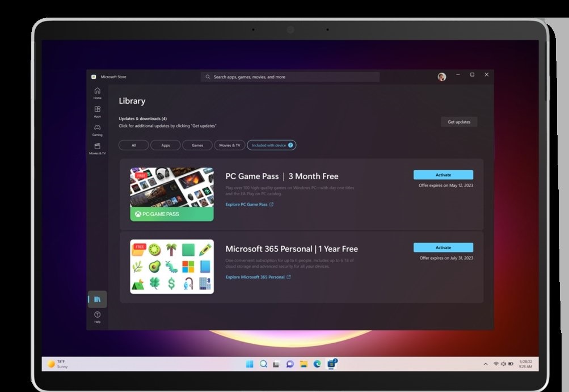This screenshot has height=392, width=569.
Task: Open File Explorer from the taskbar
Action: pyautogui.click(x=304, y=364)
